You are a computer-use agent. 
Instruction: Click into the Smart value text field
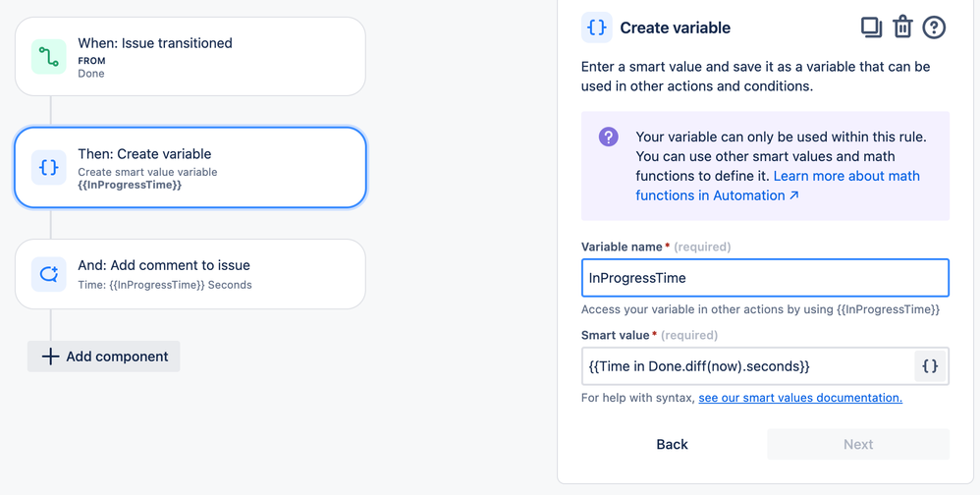tap(747, 366)
